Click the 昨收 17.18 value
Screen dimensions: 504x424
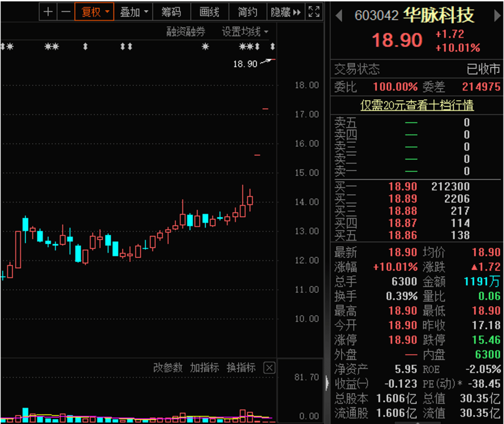click(486, 325)
